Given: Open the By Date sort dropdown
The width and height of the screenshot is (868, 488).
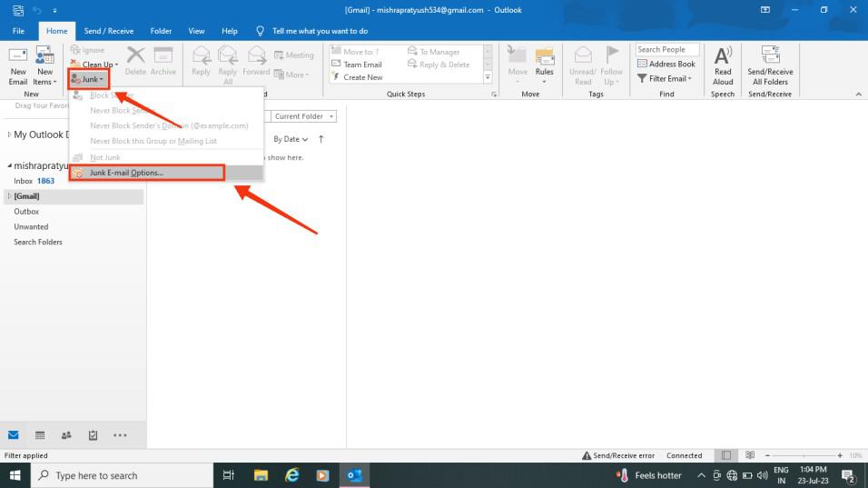Looking at the screenshot, I should (290, 139).
